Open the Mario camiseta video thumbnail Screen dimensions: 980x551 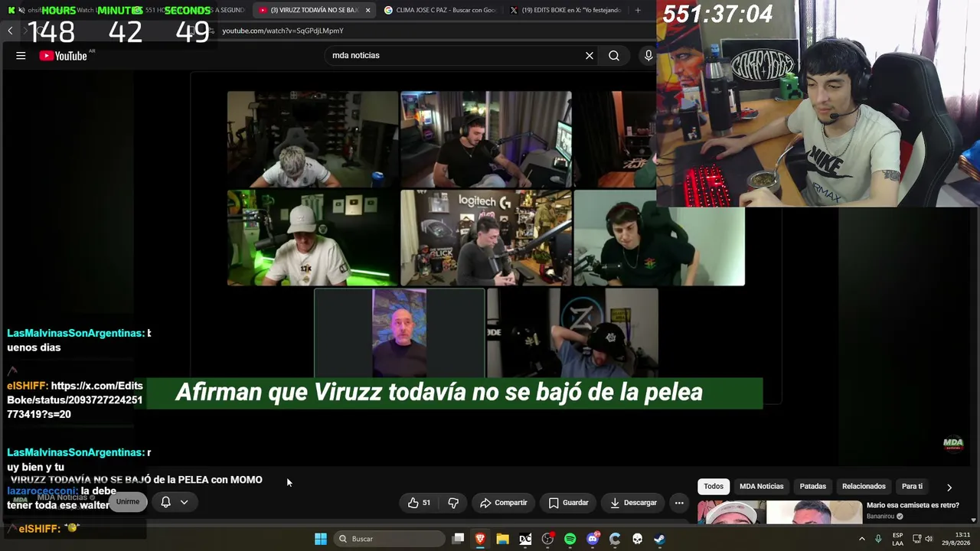(x=779, y=512)
